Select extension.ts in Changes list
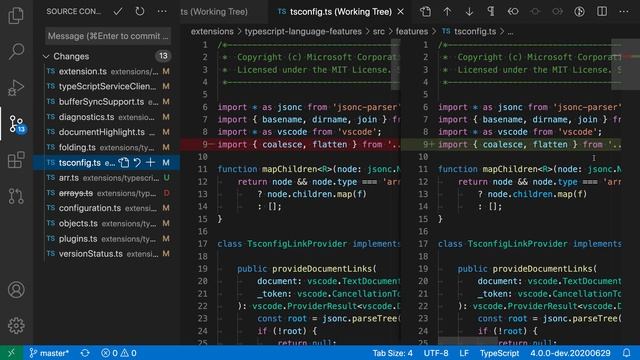Viewport: 640px width, 360px height. pos(107,71)
